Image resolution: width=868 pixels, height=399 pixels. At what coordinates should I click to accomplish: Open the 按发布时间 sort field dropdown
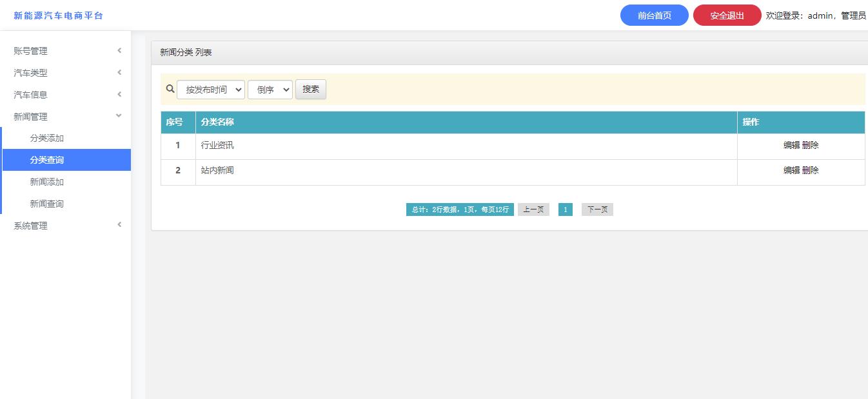(211, 90)
